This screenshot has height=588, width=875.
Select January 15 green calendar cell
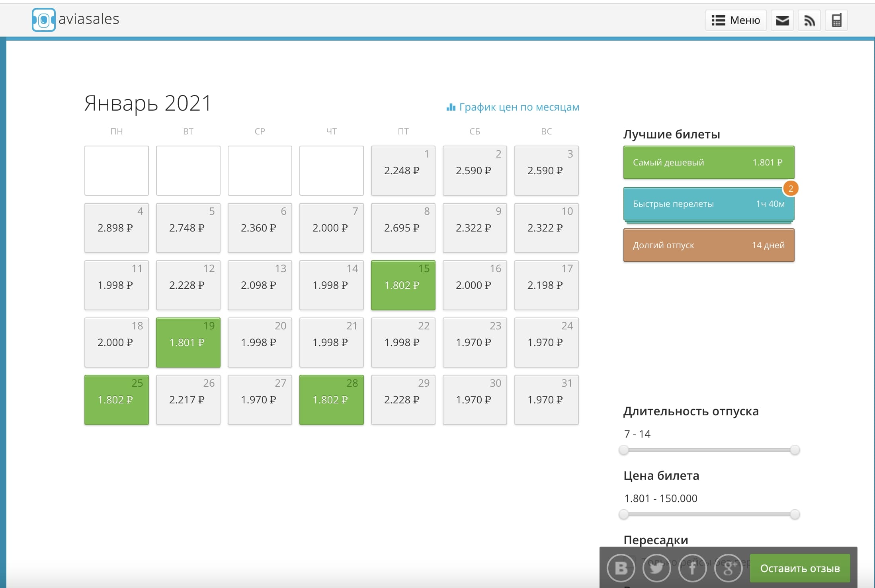coord(403,285)
